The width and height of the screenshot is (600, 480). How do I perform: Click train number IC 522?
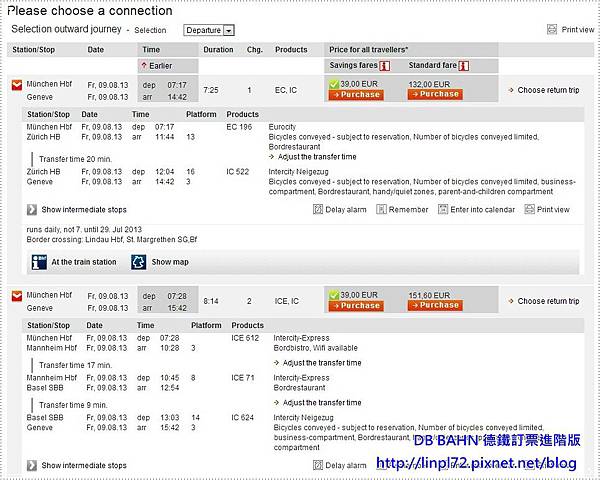click(238, 172)
